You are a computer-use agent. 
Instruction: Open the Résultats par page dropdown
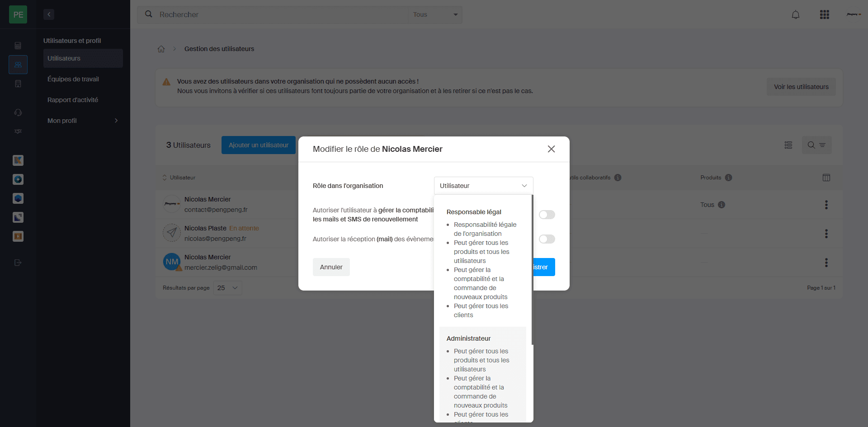228,288
